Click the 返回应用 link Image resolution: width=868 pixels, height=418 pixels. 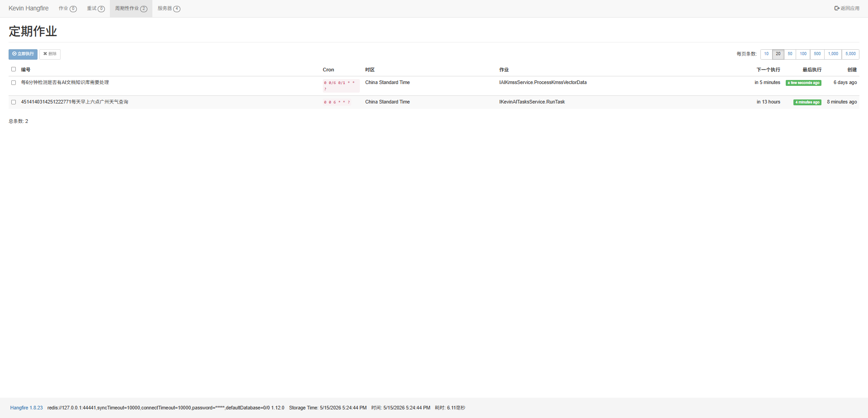click(x=847, y=9)
